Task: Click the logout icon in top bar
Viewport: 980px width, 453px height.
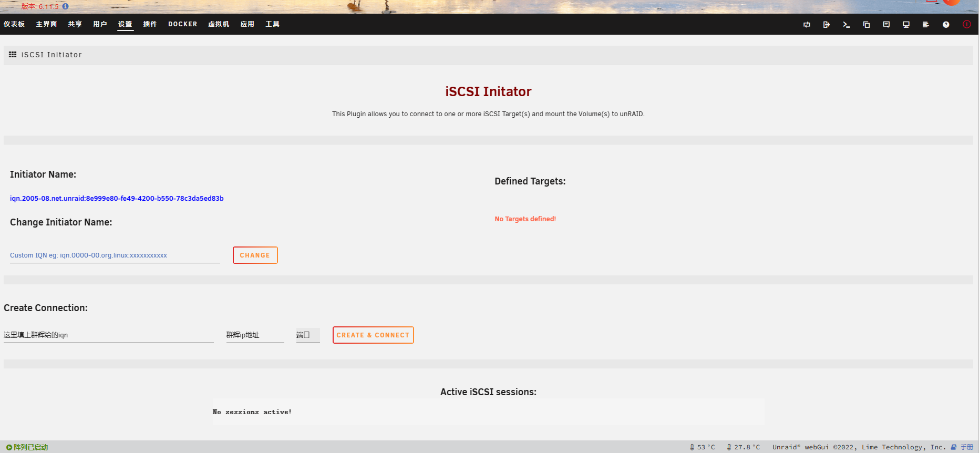Action: 827,25
